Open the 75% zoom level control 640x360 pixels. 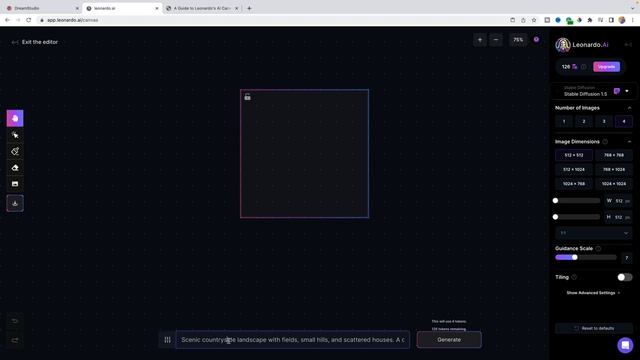click(x=518, y=40)
